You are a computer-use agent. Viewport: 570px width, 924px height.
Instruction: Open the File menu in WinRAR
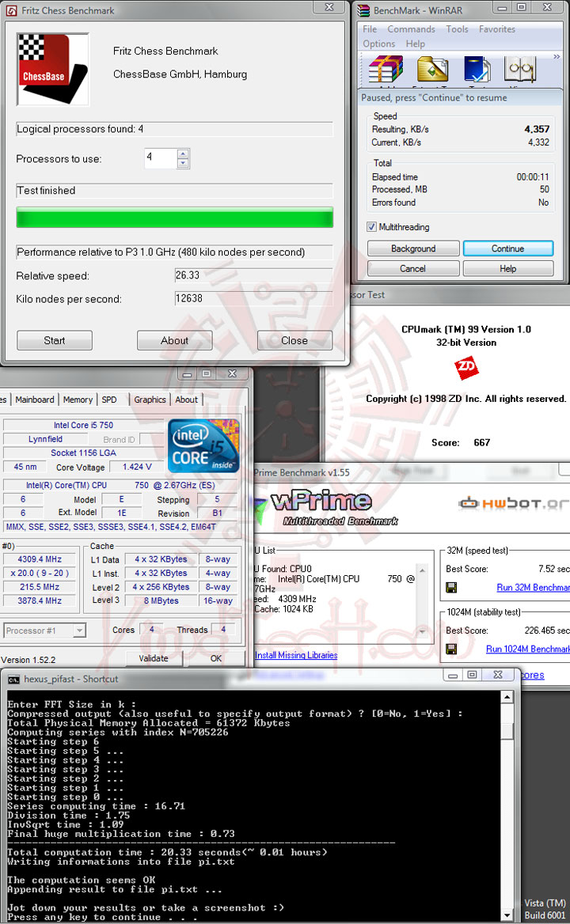click(370, 28)
